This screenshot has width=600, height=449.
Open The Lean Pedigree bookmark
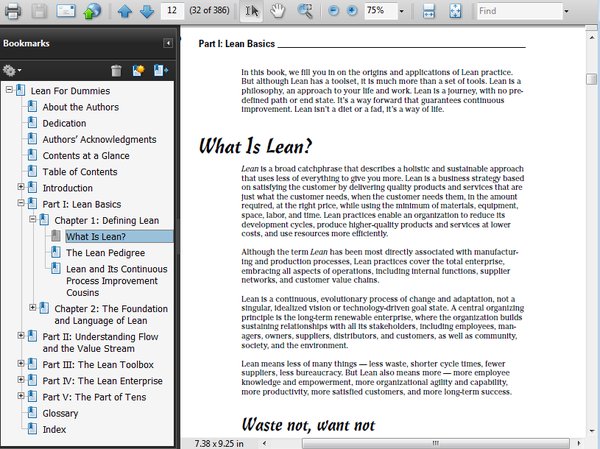click(105, 253)
